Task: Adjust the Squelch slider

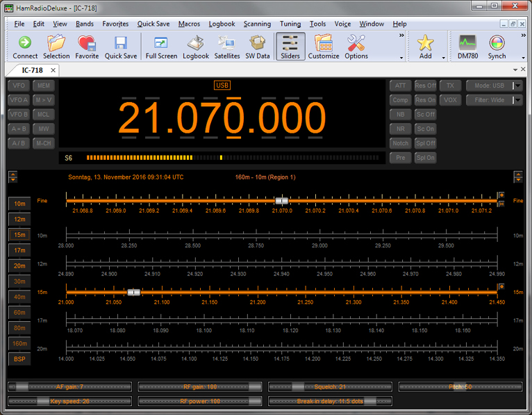Action: tap(330, 386)
